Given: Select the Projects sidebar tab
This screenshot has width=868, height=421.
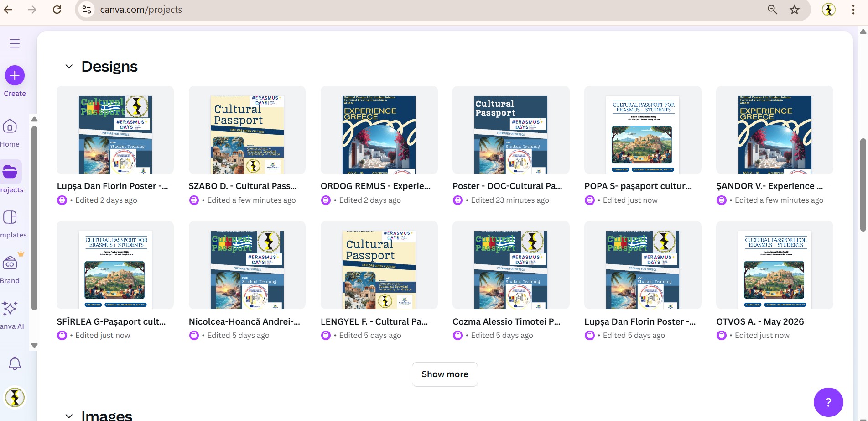Looking at the screenshot, I should 10,172.
